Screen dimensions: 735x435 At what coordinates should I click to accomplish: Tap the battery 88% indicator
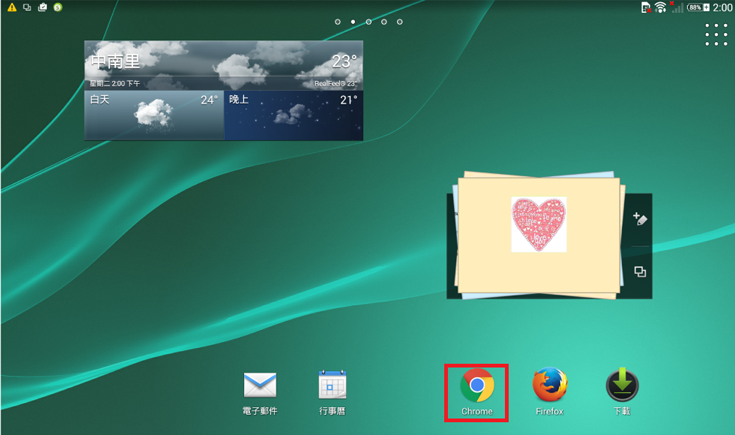[696, 7]
